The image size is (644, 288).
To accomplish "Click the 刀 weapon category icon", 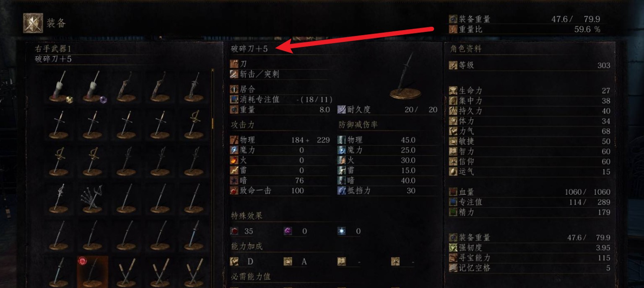I will [234, 64].
